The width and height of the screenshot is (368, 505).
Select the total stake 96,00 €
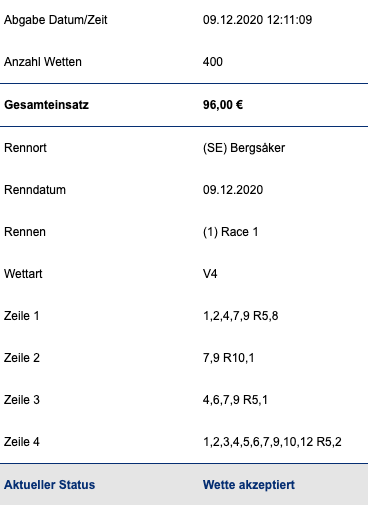[223, 105]
